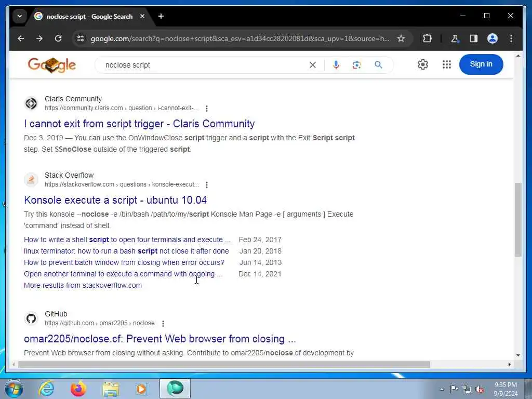Search by image with Google Lens icon

click(356, 65)
